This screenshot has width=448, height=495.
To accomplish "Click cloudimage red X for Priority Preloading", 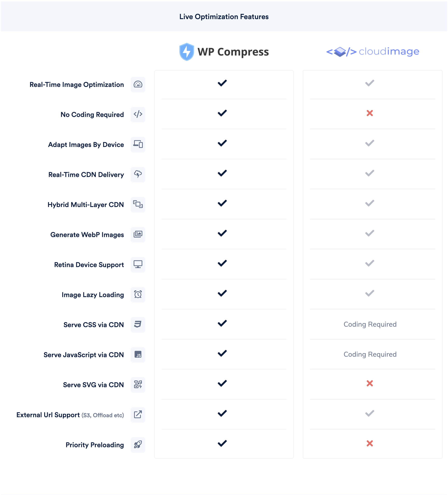I will click(370, 443).
